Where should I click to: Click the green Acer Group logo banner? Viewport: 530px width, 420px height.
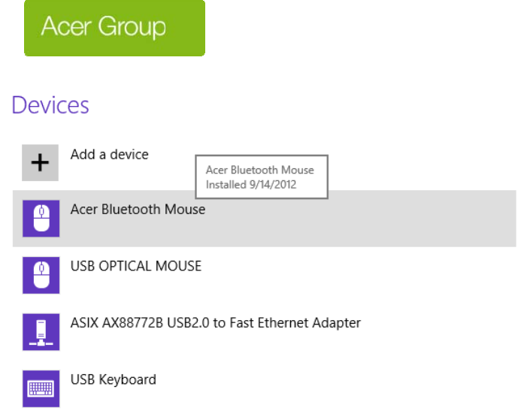[114, 28]
